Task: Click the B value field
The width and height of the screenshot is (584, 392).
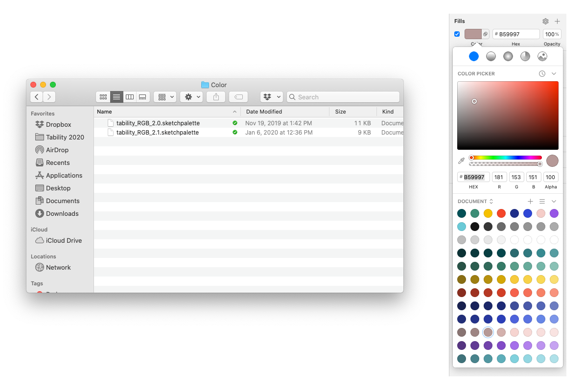Action: pos(534,177)
